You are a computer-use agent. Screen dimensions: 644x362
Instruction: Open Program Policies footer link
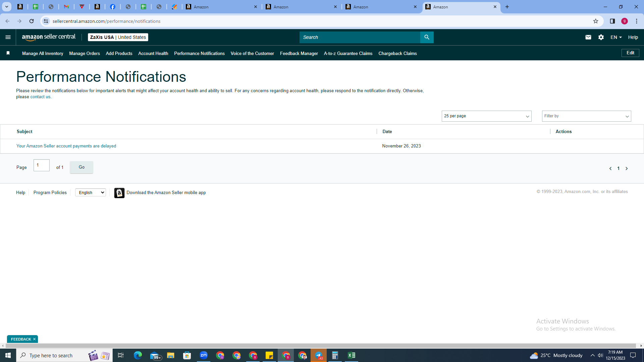point(50,192)
